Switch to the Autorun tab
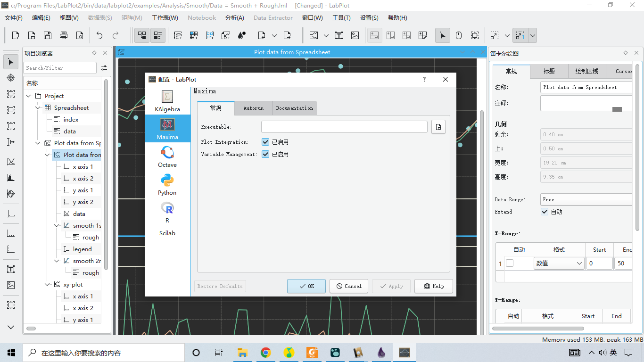The width and height of the screenshot is (644, 362). click(x=253, y=108)
